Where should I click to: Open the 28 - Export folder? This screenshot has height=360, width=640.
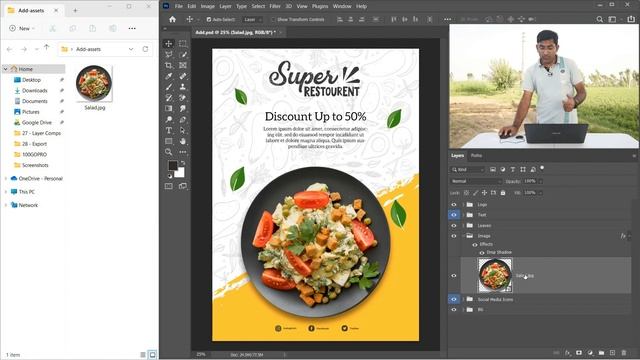[x=34, y=144]
